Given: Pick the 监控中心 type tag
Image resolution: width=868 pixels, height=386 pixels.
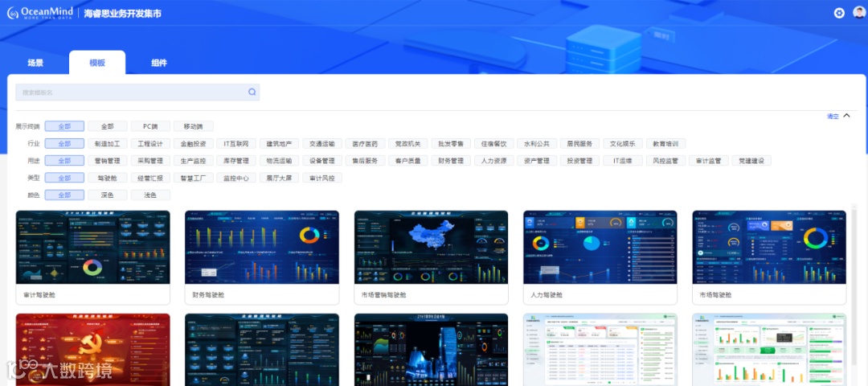Looking at the screenshot, I should coord(236,178).
